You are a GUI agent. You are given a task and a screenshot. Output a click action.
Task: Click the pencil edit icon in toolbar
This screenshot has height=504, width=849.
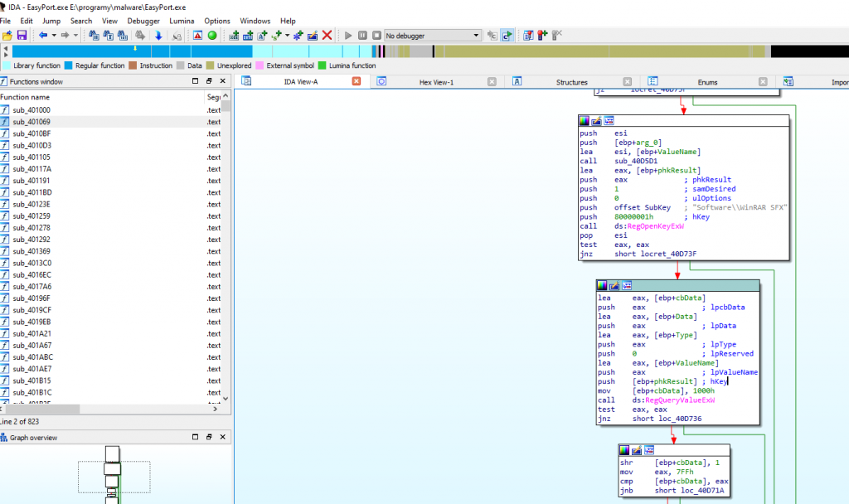313,36
